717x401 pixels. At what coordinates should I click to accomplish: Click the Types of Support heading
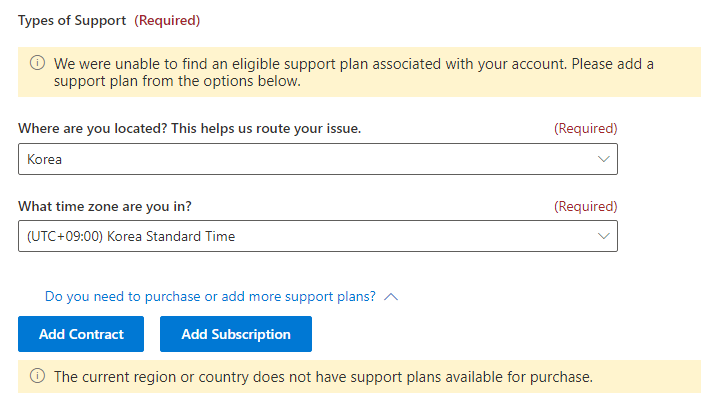(71, 20)
